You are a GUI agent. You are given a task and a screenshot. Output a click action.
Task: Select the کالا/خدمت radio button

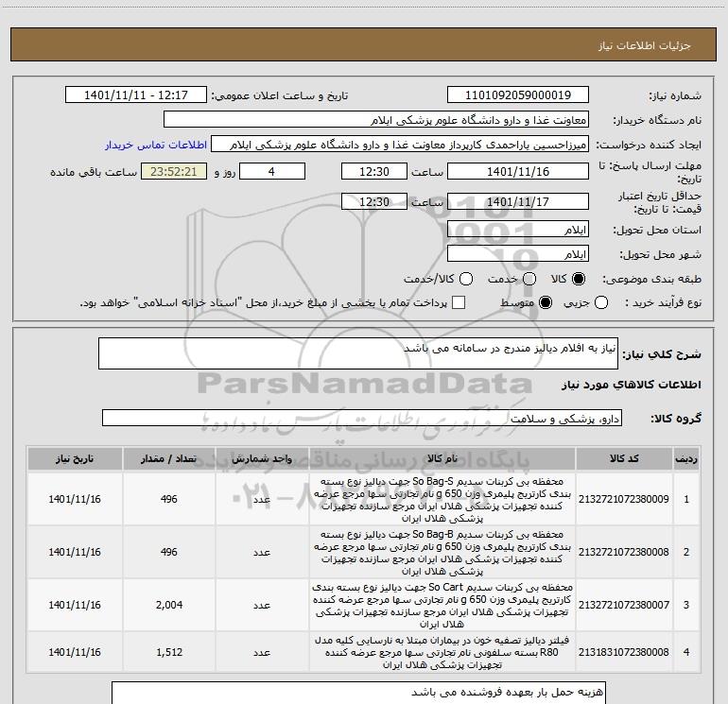(x=466, y=279)
